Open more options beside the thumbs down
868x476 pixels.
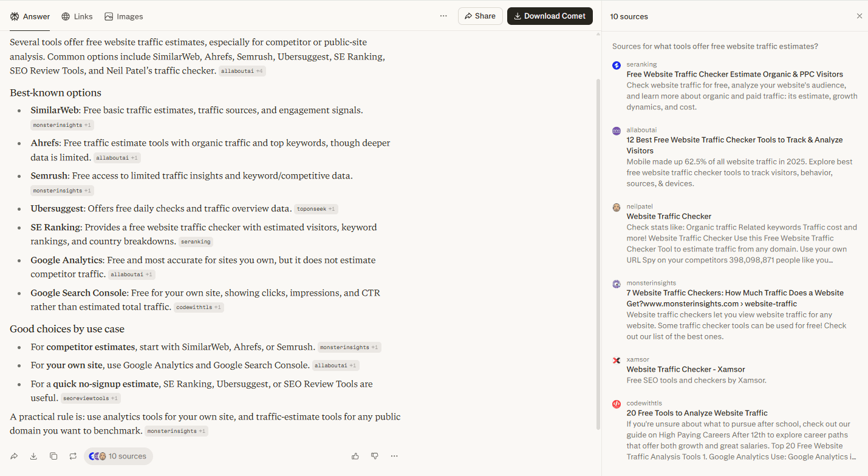tap(394, 456)
